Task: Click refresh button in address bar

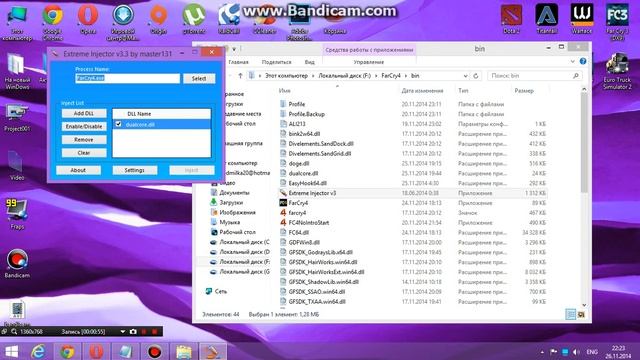Action: tap(476, 76)
